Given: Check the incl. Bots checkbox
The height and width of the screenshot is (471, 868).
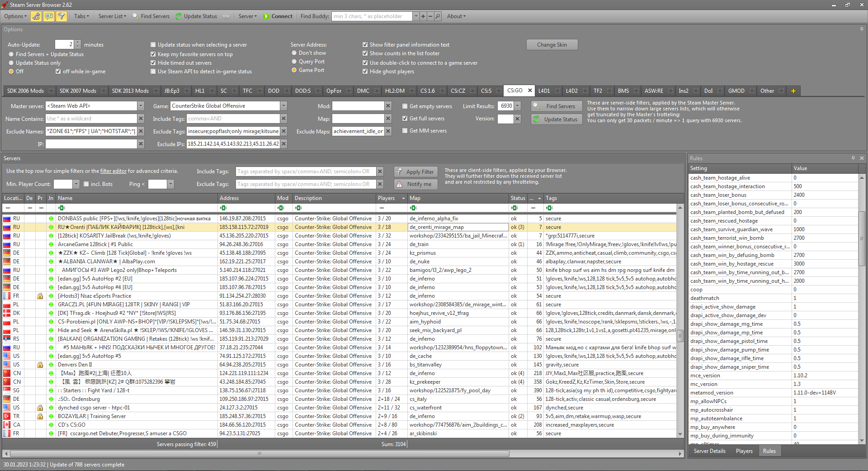Looking at the screenshot, I should pos(86,184).
